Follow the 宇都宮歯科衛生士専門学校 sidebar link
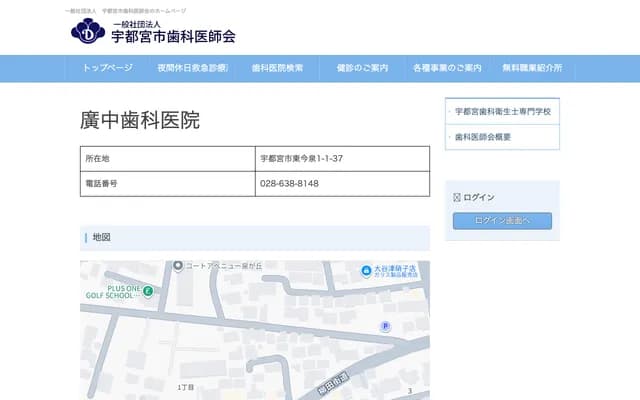The image size is (640, 400). pyautogui.click(x=503, y=111)
